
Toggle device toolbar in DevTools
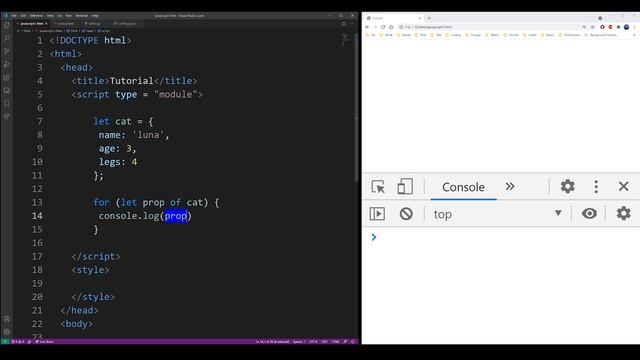[405, 187]
